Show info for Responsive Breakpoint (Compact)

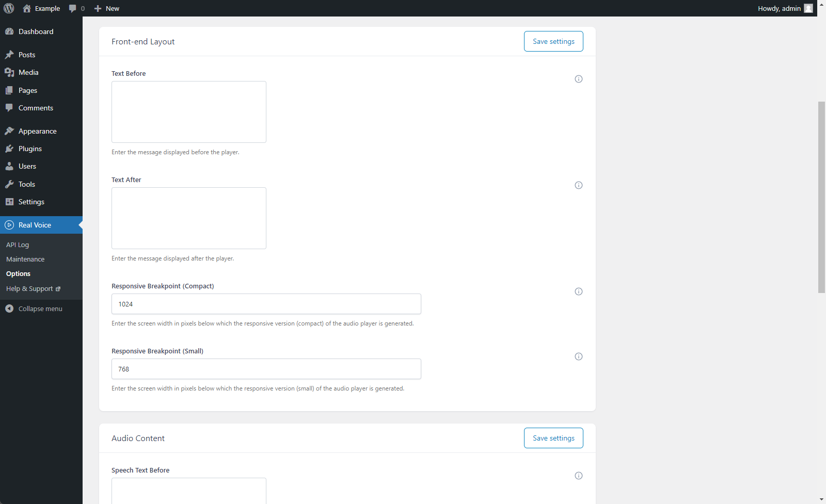pyautogui.click(x=579, y=291)
